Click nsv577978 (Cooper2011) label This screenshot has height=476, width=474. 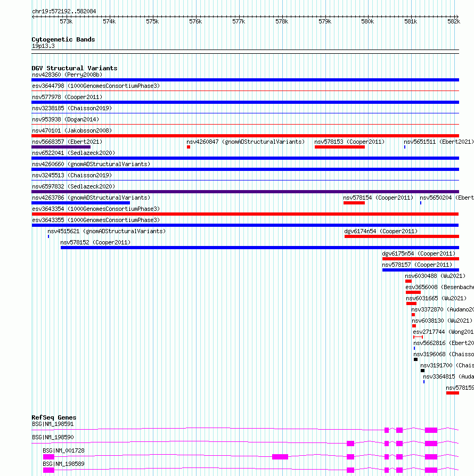(67, 97)
